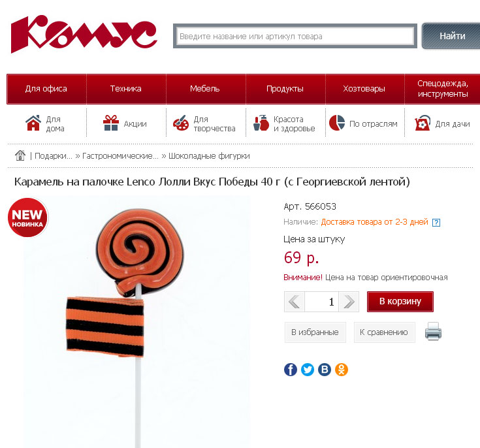Open Красота и здоровье category
Viewport: 480px width, 448px height.
tap(284, 123)
